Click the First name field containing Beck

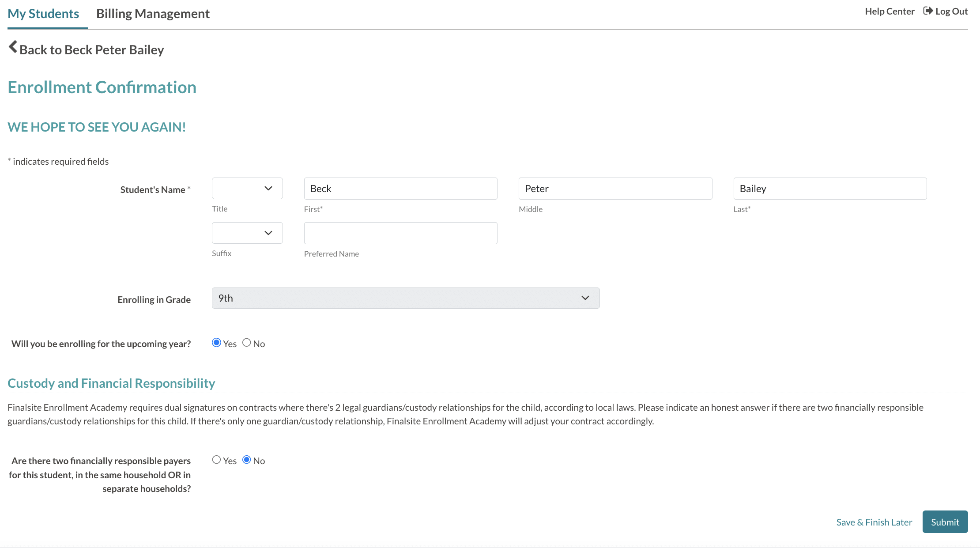(400, 189)
